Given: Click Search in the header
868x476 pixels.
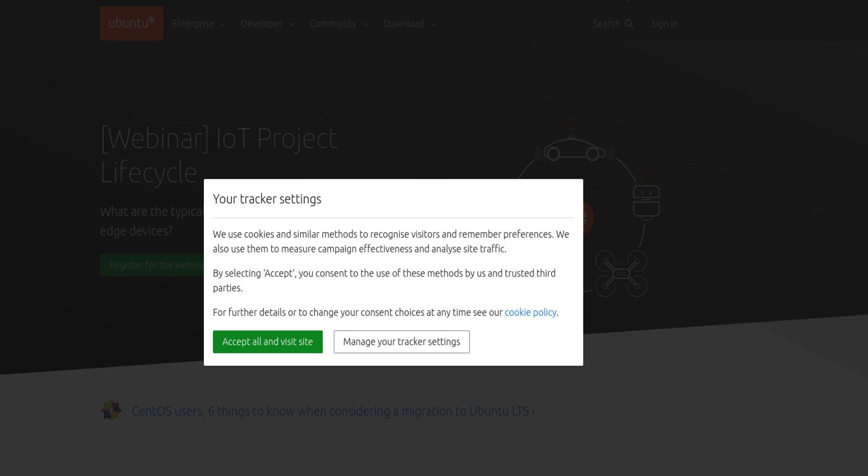Looking at the screenshot, I should click(x=606, y=24).
